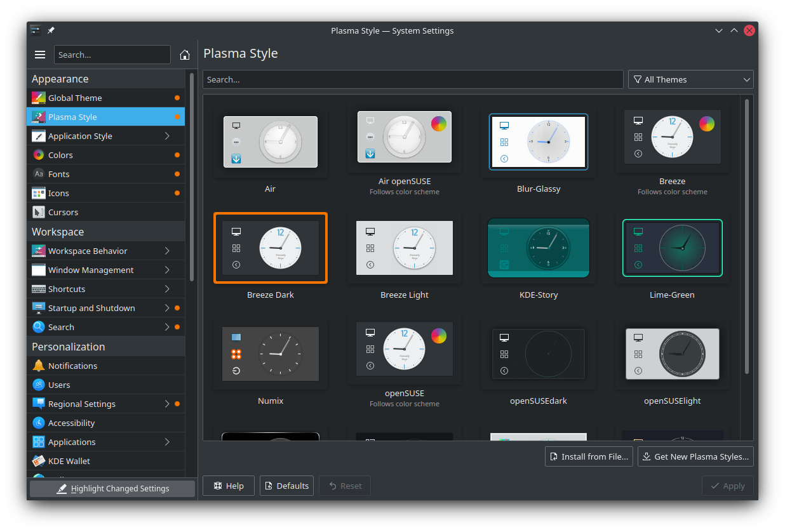This screenshot has height=532, width=785.
Task: Click the home icon beside the search box
Action: tap(185, 55)
